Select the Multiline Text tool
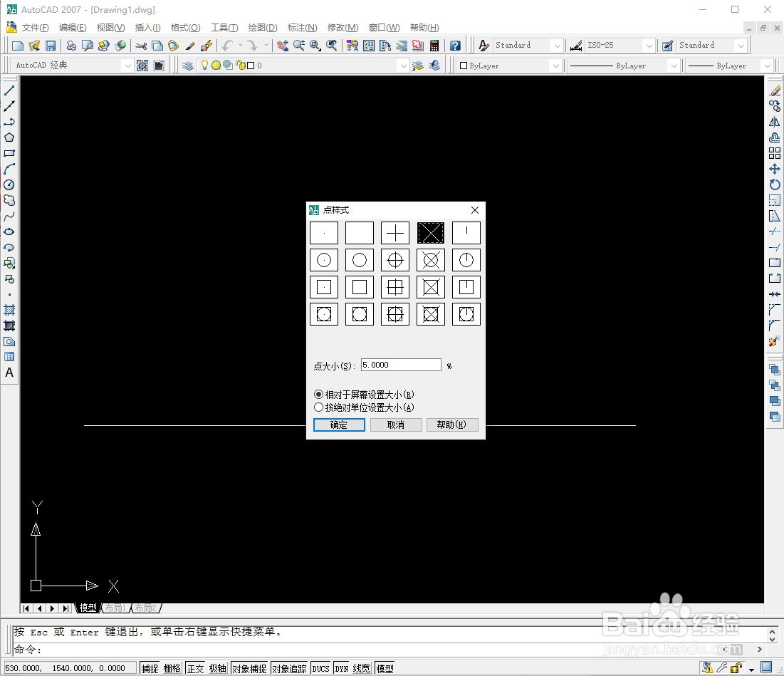The height and width of the screenshot is (676, 784). pyautogui.click(x=9, y=373)
